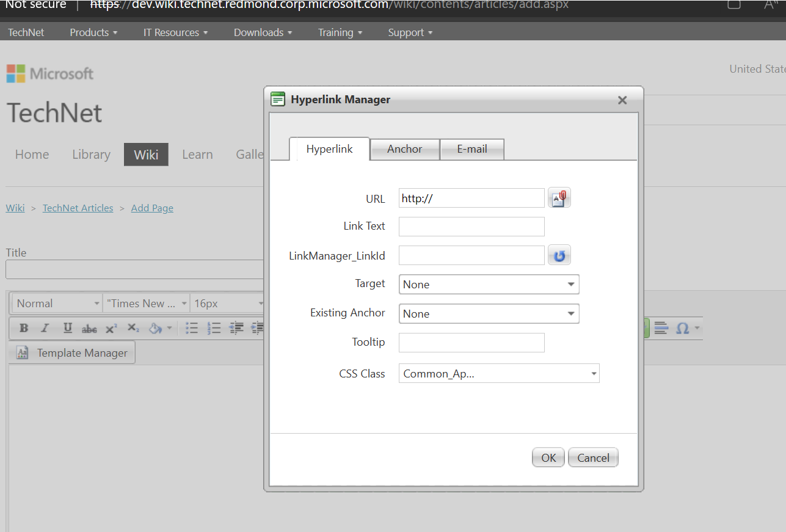Apply subscript formatting

(133, 328)
